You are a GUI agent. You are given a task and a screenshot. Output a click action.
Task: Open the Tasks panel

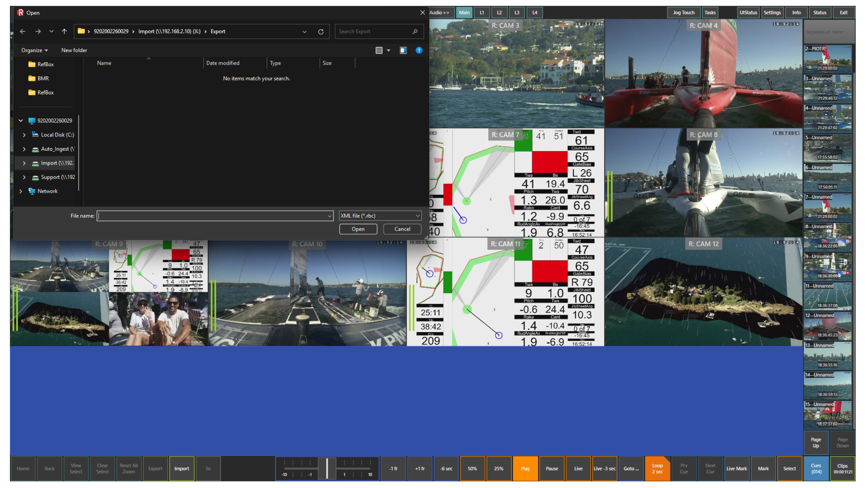(710, 12)
